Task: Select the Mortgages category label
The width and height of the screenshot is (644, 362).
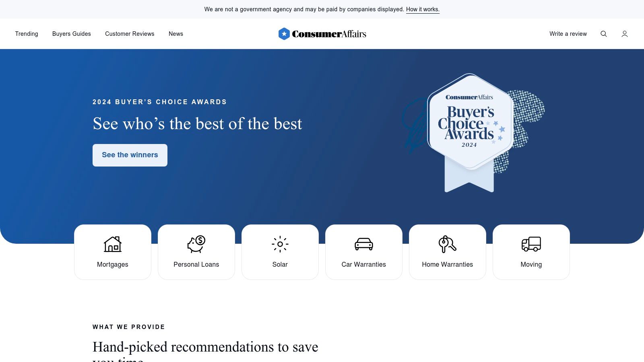Action: click(x=113, y=264)
